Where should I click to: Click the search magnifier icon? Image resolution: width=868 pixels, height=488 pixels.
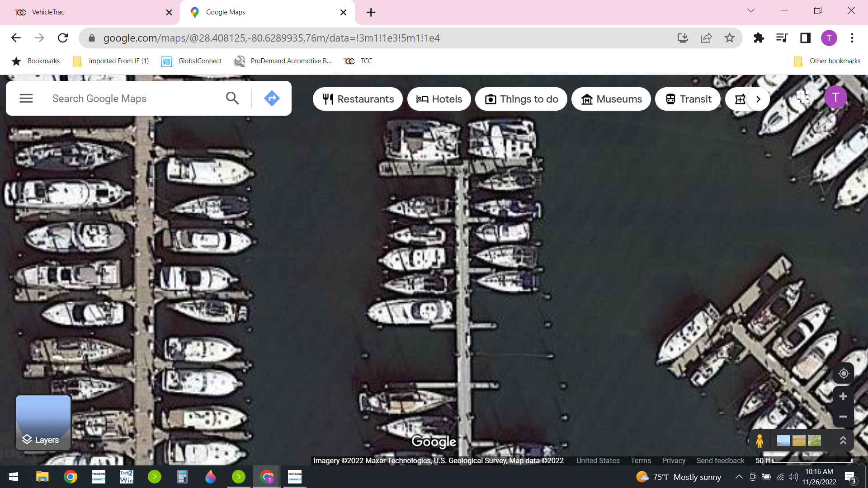[x=232, y=98]
